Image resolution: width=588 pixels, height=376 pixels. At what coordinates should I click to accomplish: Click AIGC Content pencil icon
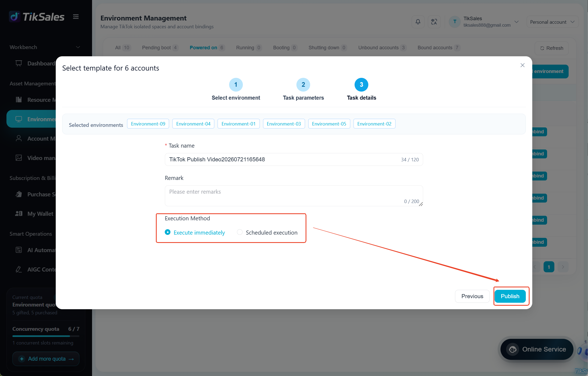pyautogui.click(x=19, y=269)
